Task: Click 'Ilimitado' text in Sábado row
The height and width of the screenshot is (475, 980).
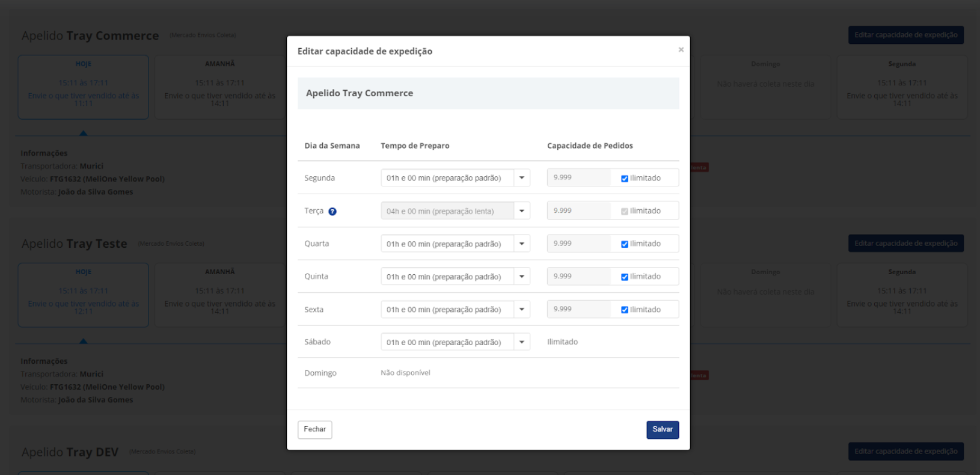Action: point(562,342)
